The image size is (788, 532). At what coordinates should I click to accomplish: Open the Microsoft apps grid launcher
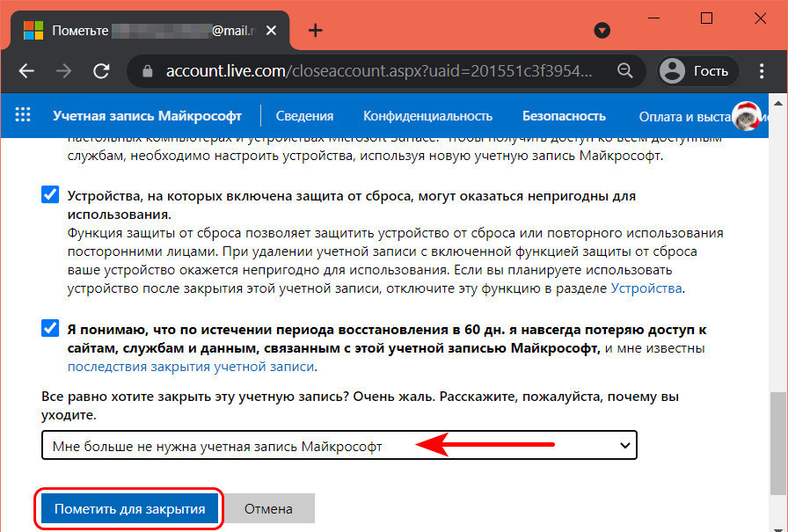coord(23,115)
